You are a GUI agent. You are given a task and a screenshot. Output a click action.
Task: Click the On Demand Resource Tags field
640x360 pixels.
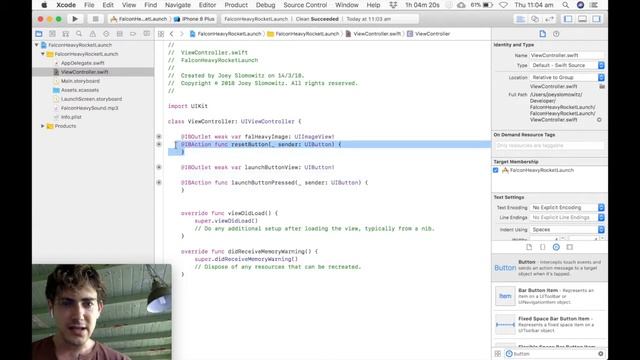coord(549,145)
